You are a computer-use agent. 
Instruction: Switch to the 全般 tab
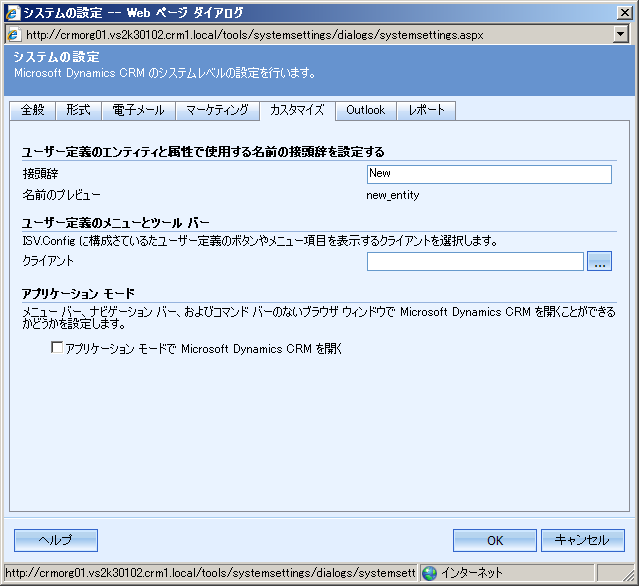(x=33, y=110)
